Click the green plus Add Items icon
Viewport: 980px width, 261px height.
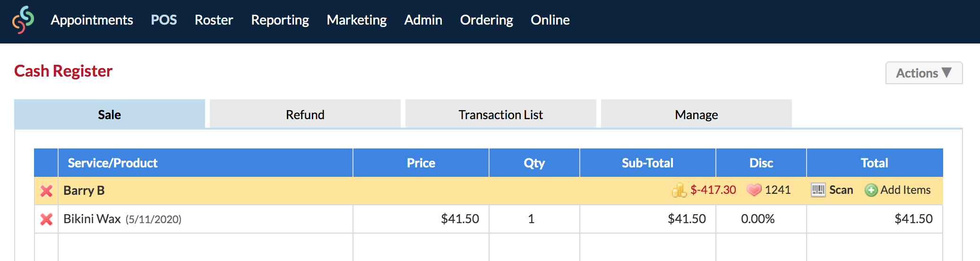[x=871, y=190]
